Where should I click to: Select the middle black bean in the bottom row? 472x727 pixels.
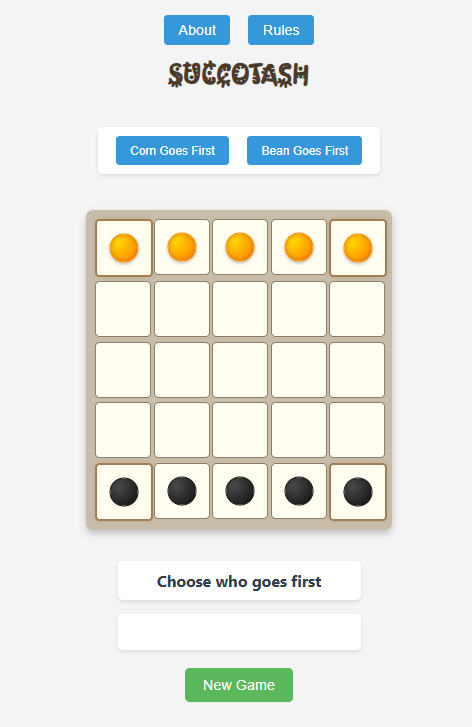[x=240, y=491]
